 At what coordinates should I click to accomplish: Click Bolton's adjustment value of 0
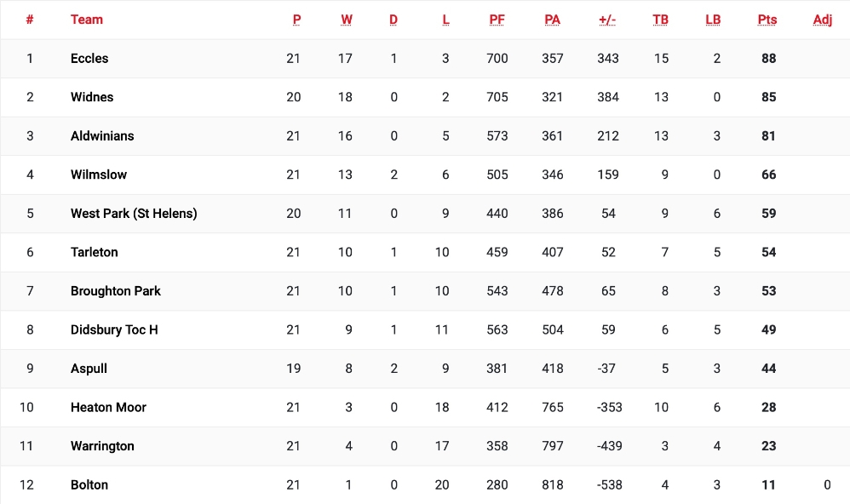(x=827, y=485)
